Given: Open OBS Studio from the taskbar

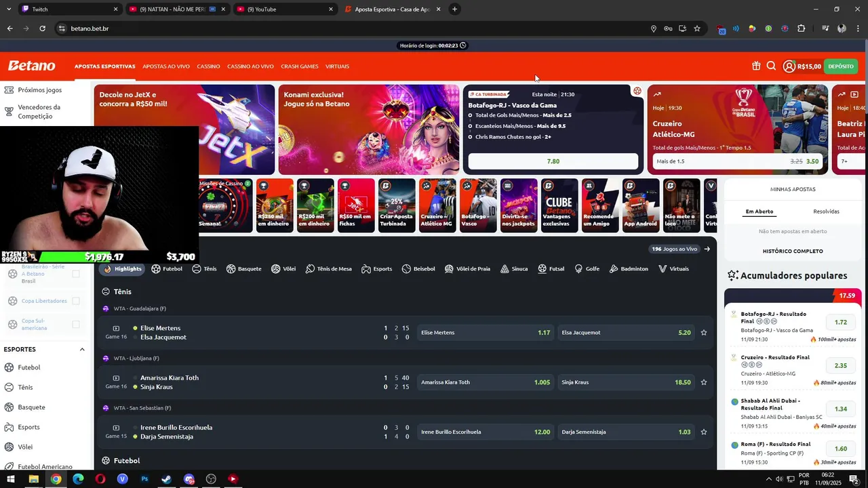Looking at the screenshot, I should coord(211,479).
